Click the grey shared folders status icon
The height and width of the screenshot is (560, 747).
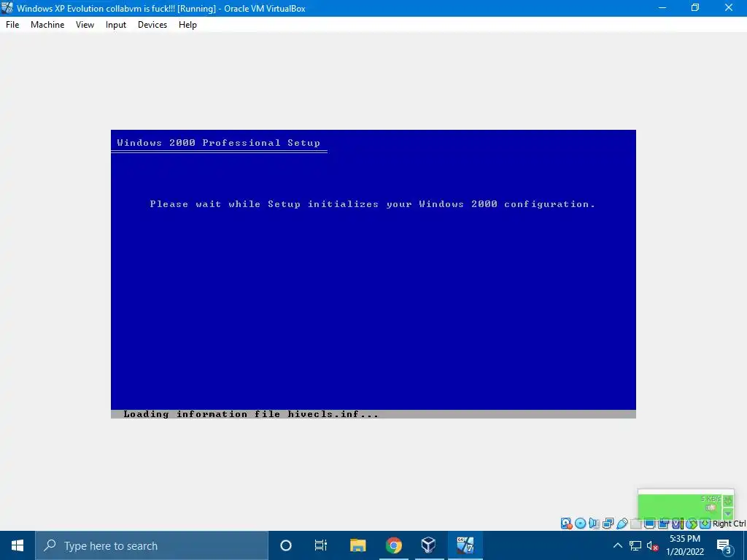coord(635,524)
